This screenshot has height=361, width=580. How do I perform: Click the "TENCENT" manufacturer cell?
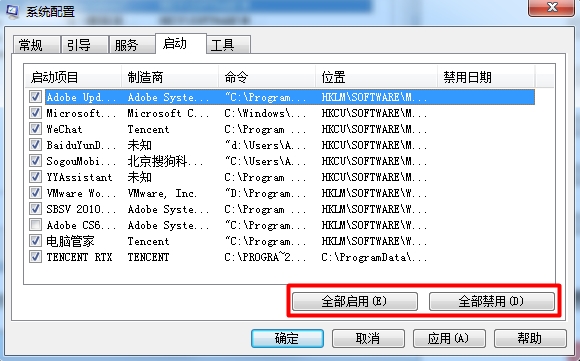tap(148, 257)
